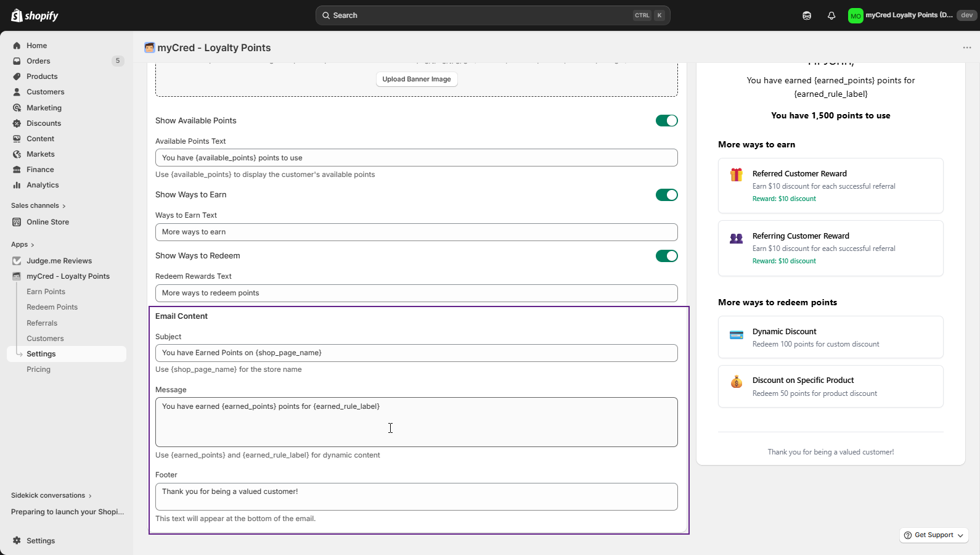This screenshot has height=555, width=980.
Task: Open the Referrals submenu item
Action: pos(42,323)
